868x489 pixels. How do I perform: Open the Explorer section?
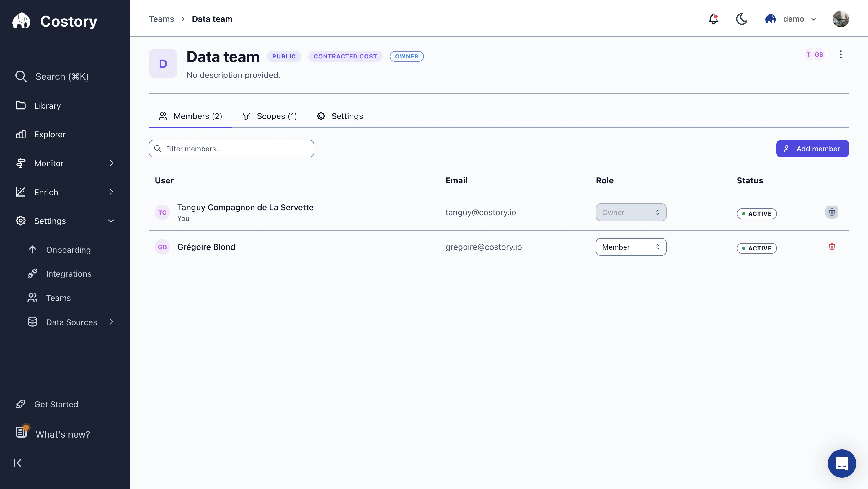[x=50, y=134]
